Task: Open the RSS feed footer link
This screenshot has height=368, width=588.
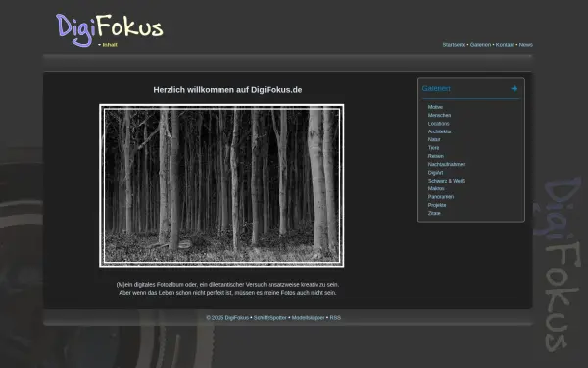Action: [335, 318]
